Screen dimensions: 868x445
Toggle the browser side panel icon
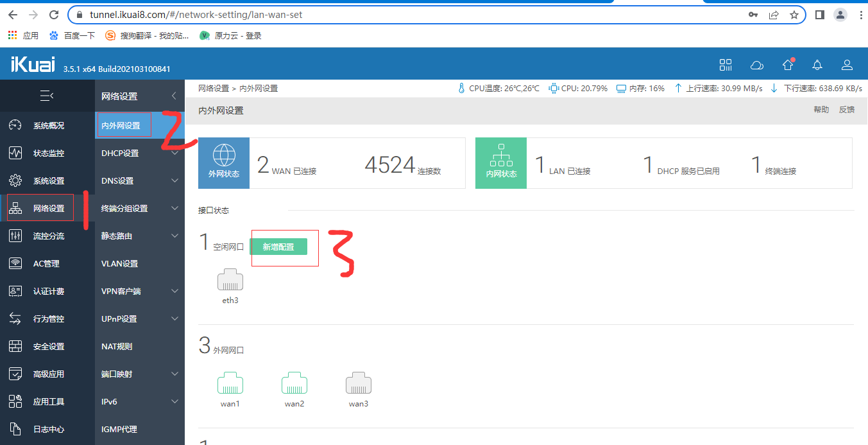coord(820,14)
